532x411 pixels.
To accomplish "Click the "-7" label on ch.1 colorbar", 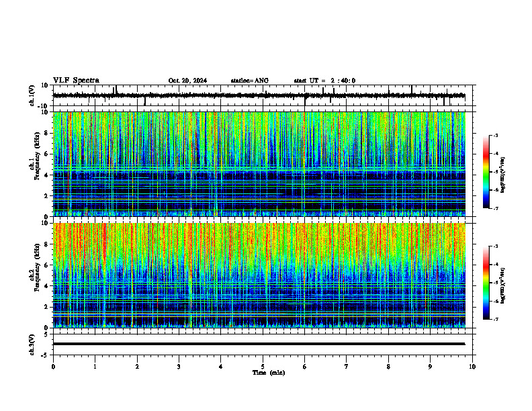I will [496, 208].
